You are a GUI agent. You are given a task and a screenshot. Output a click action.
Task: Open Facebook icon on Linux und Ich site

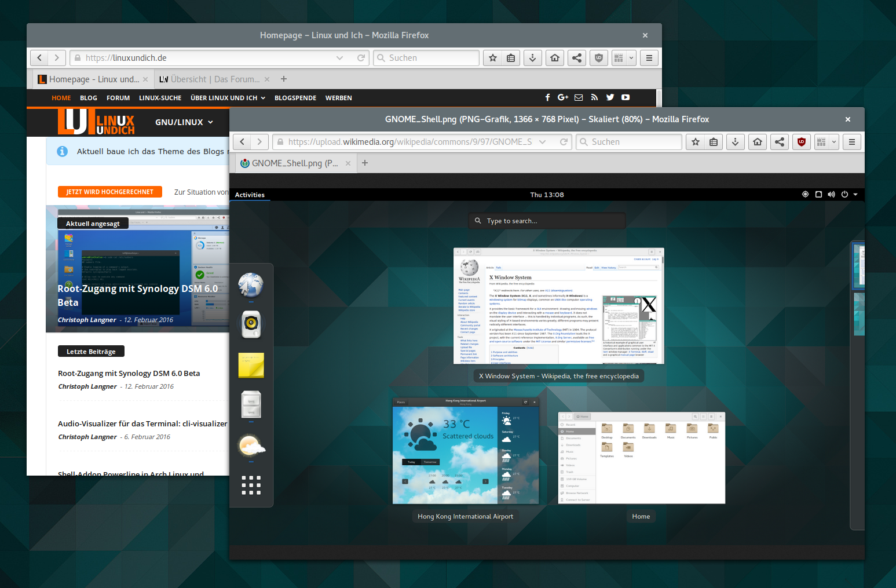click(547, 97)
